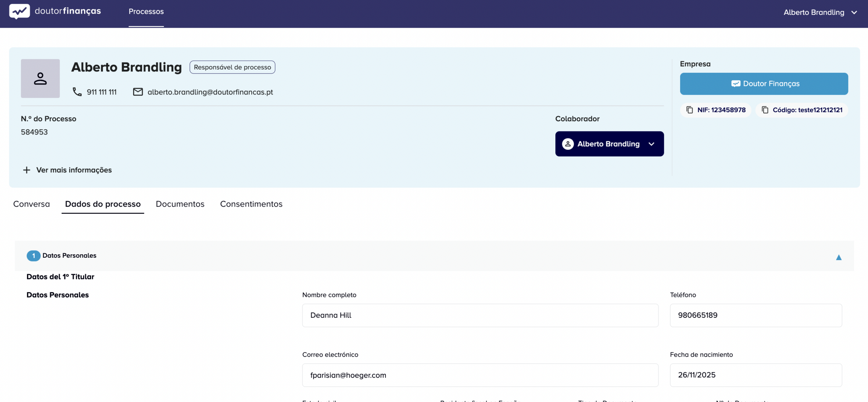Open the Colaborador dropdown for Alberto Brandling
The width and height of the screenshot is (868, 402).
tap(652, 144)
